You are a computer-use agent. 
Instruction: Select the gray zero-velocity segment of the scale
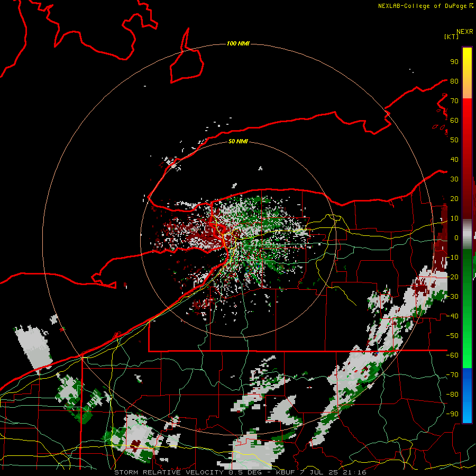coord(467,234)
